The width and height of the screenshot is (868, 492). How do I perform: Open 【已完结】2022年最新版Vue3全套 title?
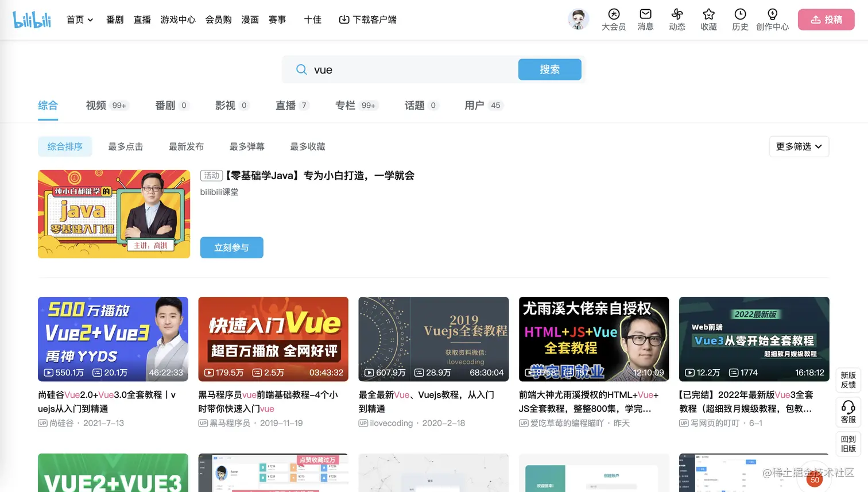point(746,402)
